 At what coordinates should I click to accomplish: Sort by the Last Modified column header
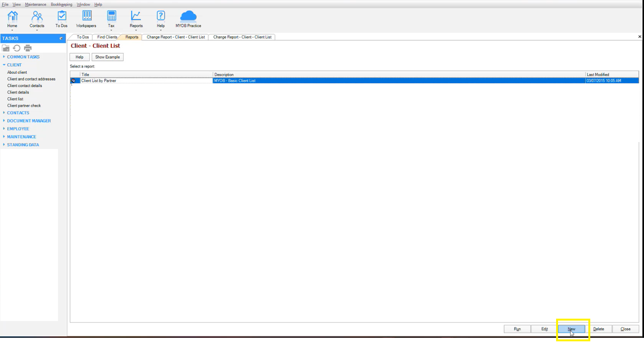click(612, 74)
